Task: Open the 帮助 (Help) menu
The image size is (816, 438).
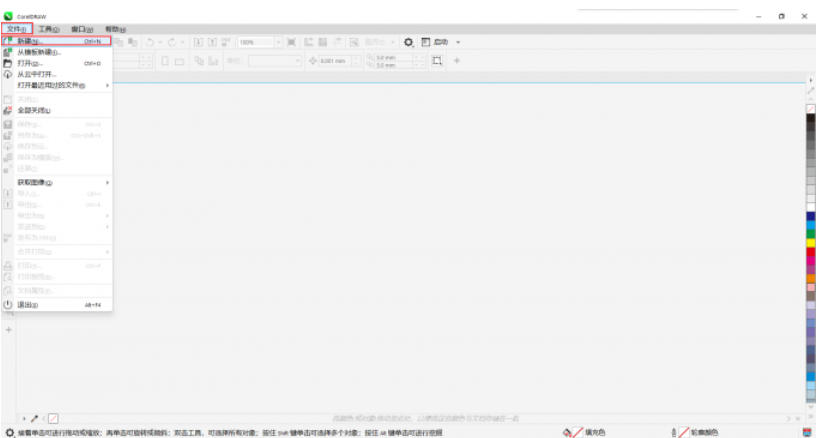Action: [115, 29]
